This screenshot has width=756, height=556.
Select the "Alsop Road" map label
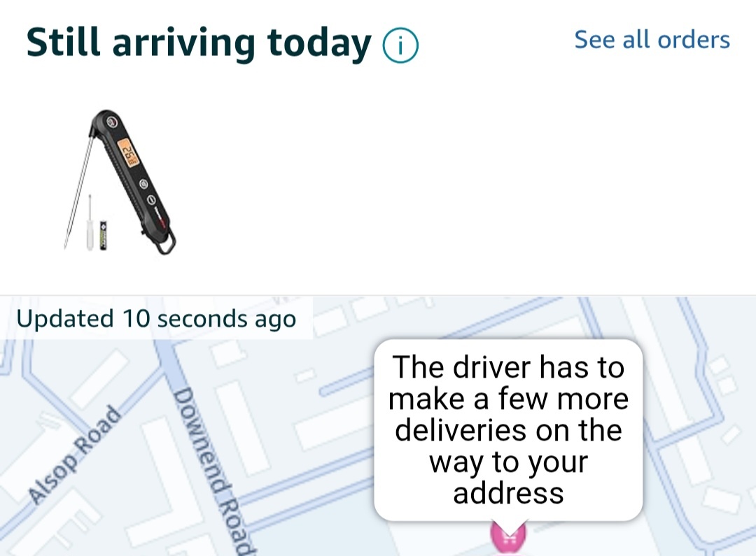coord(74,455)
